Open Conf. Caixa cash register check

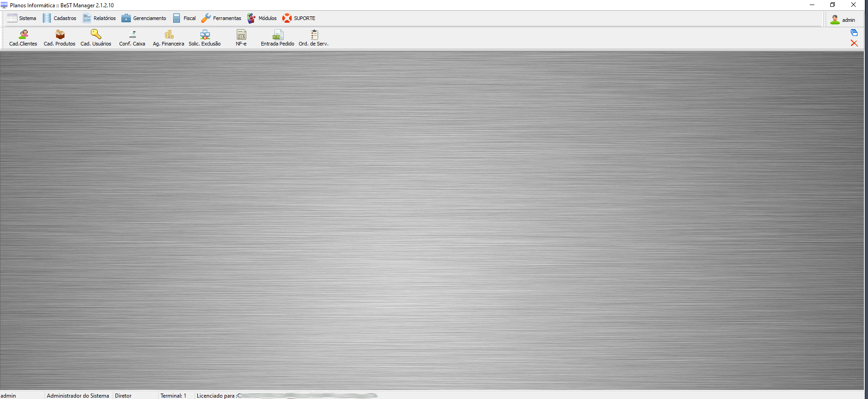tap(132, 38)
